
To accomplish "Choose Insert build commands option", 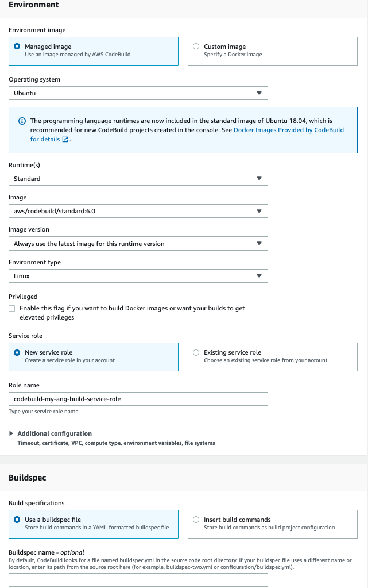I will (197, 520).
